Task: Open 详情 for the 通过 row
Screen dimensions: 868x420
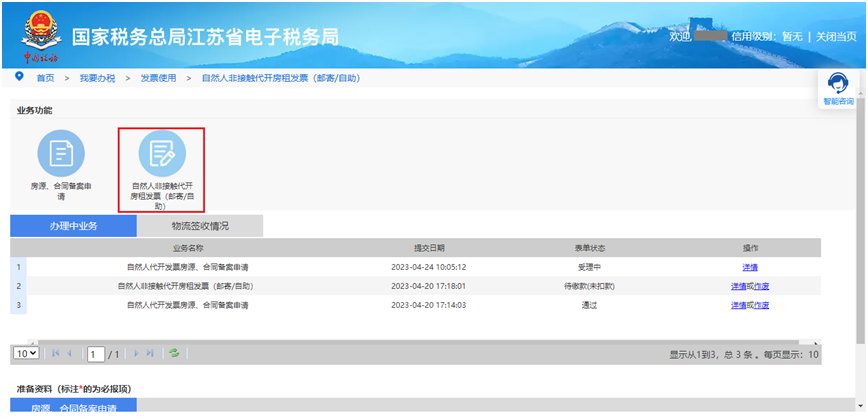Action: pos(738,305)
